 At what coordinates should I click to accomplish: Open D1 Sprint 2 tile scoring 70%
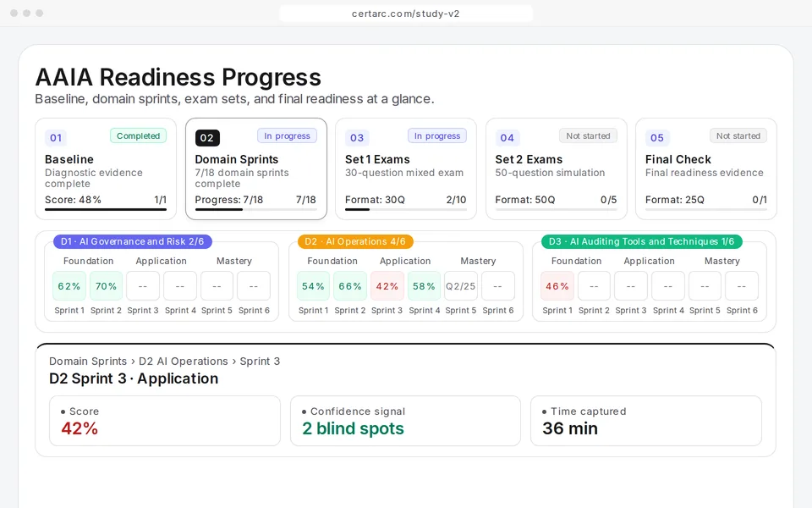click(x=107, y=286)
